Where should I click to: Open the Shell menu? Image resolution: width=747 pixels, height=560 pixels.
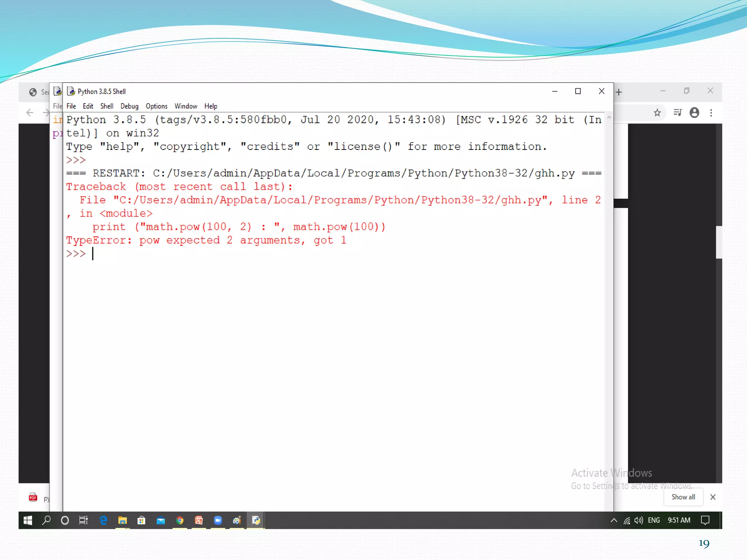[107, 106]
